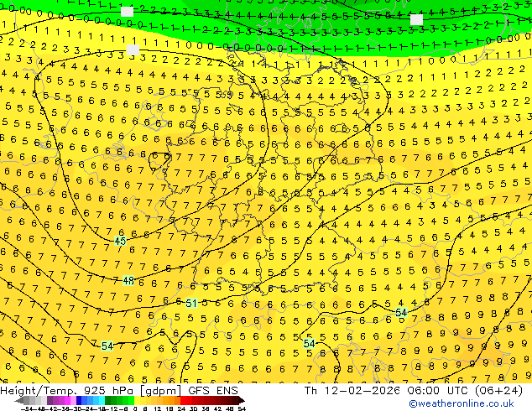Pick the yellow swatch in the temperature legend

(x=137, y=400)
